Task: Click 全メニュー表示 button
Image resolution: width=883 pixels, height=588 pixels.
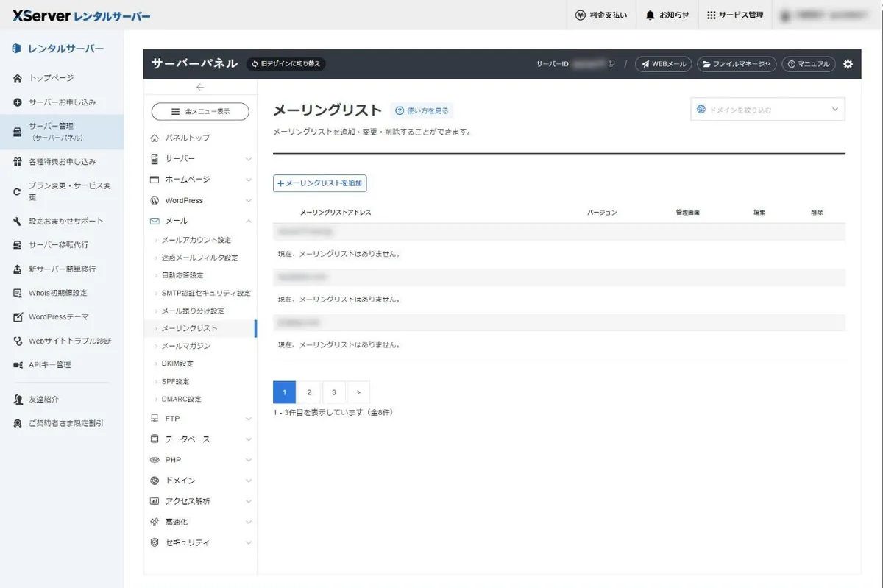Action: 200,112
